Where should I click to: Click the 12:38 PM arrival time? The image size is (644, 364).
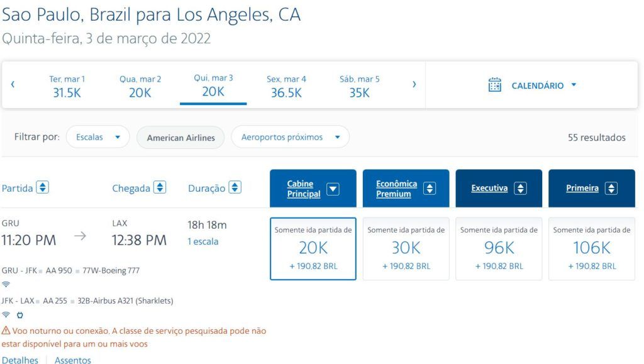[139, 240]
